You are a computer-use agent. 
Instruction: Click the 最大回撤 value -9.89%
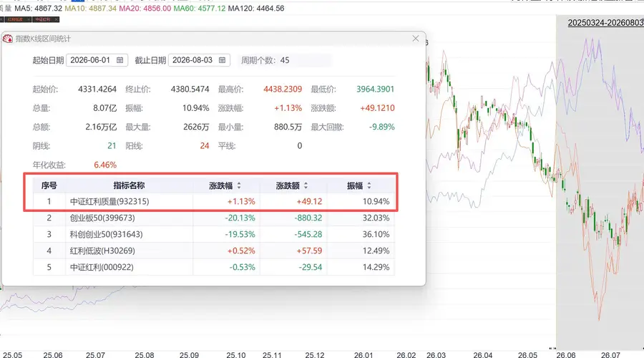pyautogui.click(x=381, y=127)
